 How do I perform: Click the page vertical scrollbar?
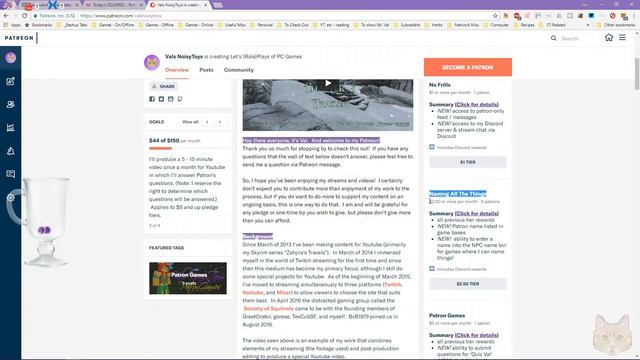pos(637,73)
